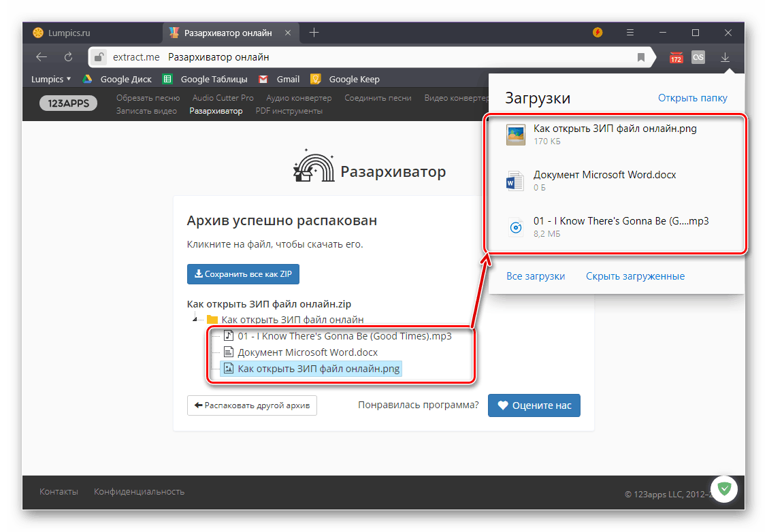Image resolution: width=767 pixels, height=532 pixels.
Task: Open the Google Таблицы bookmark
Action: [214, 79]
